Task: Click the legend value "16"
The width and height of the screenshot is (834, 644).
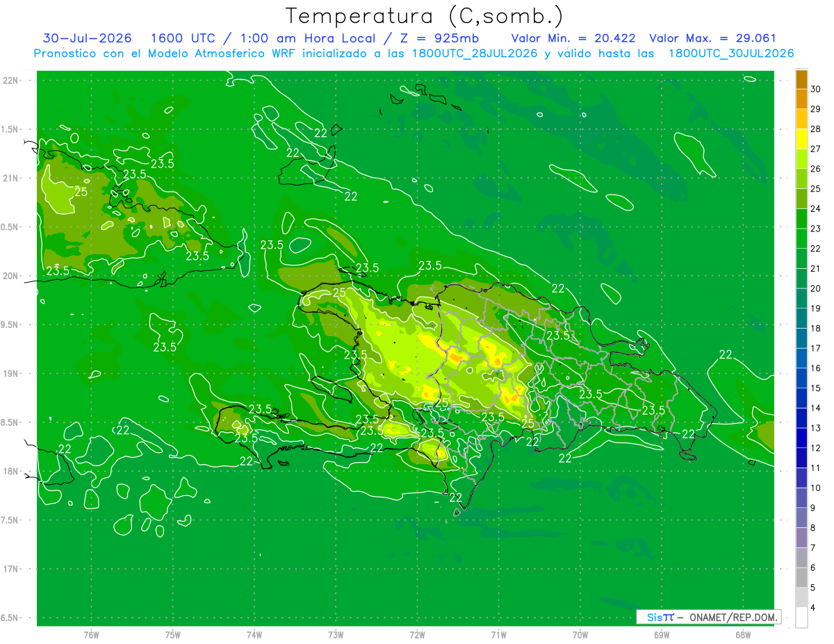Action: pyautogui.click(x=816, y=368)
